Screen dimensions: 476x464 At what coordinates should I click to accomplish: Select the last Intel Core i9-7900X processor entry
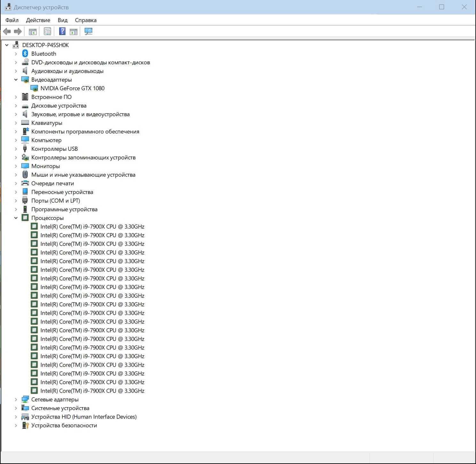pyautogui.click(x=92, y=390)
